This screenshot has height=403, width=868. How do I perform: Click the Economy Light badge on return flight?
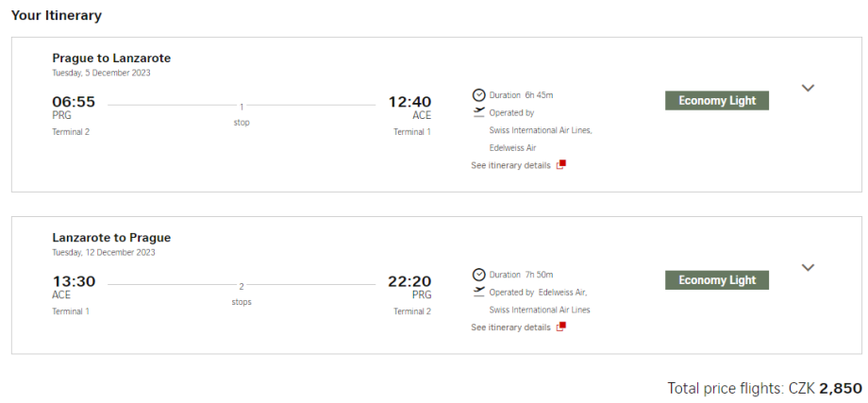pos(717,280)
